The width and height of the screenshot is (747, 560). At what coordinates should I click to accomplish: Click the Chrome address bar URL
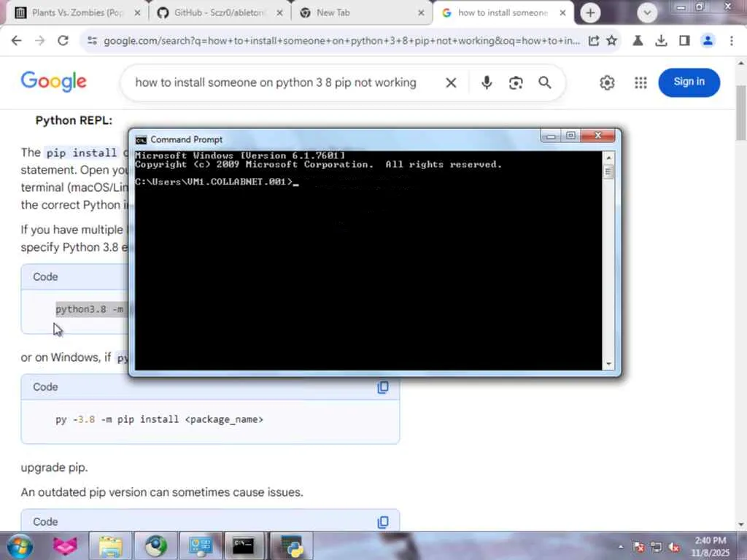click(341, 41)
